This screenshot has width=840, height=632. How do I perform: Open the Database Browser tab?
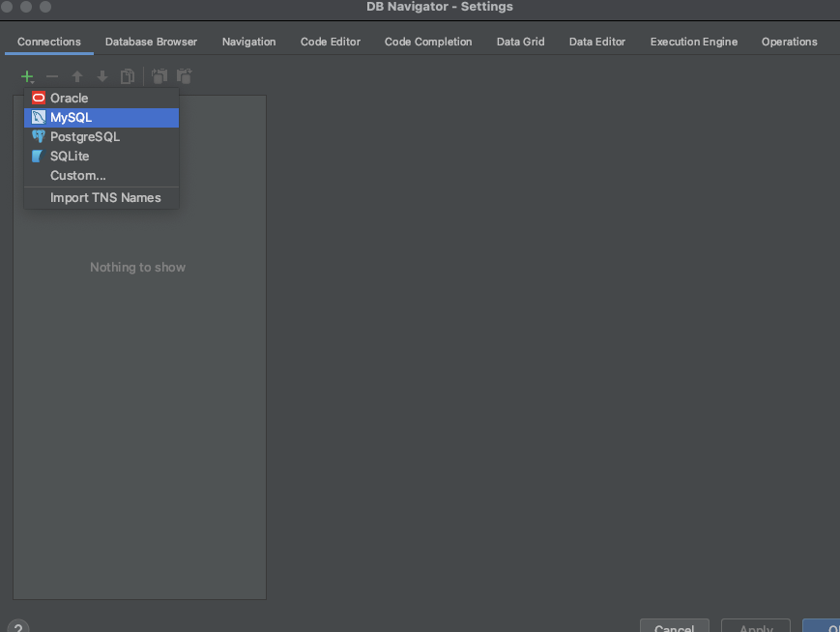click(x=151, y=42)
